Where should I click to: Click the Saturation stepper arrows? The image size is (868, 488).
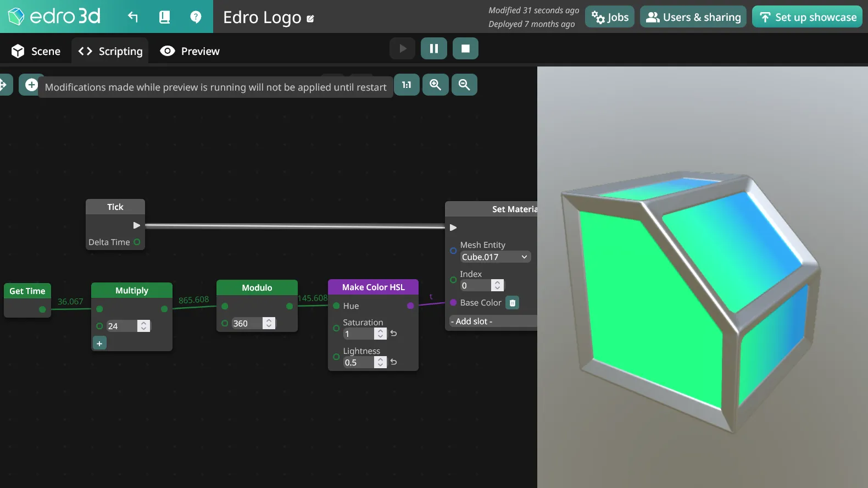coord(380,334)
